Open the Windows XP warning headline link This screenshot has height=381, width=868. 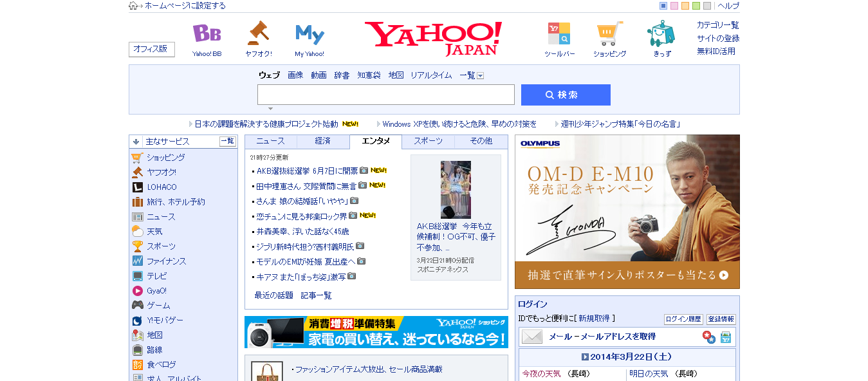click(459, 124)
